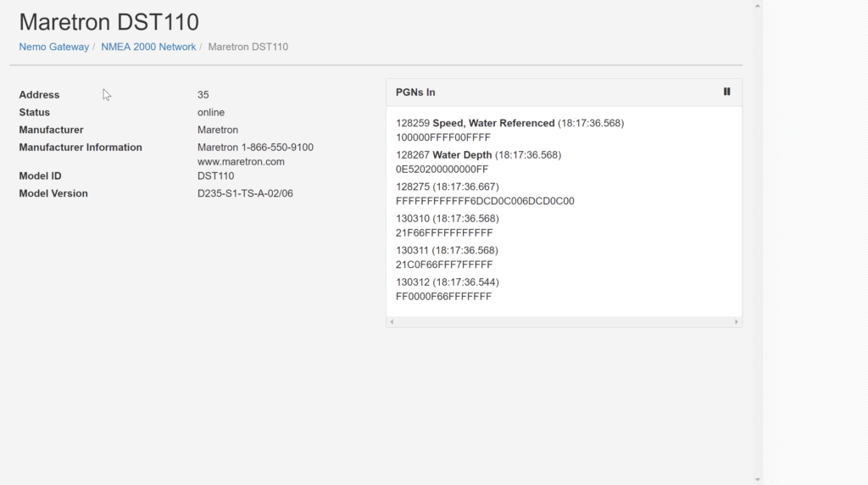Pause the PGNs In live feed
The width and height of the screenshot is (868, 485).
(726, 92)
